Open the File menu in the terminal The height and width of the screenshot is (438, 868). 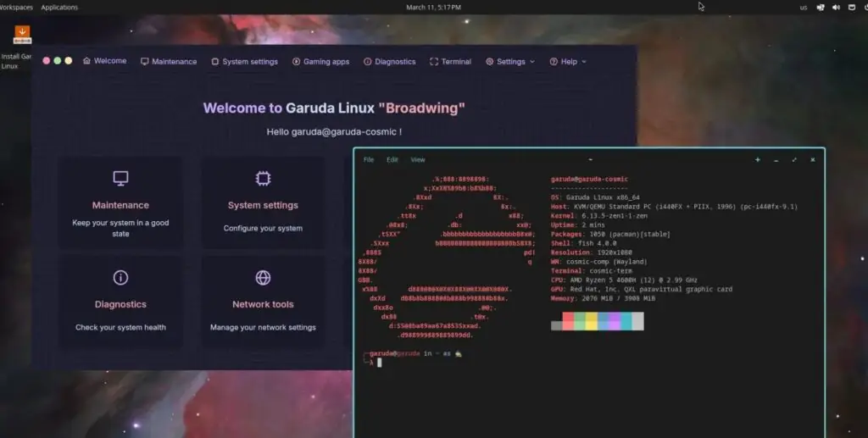coord(369,160)
